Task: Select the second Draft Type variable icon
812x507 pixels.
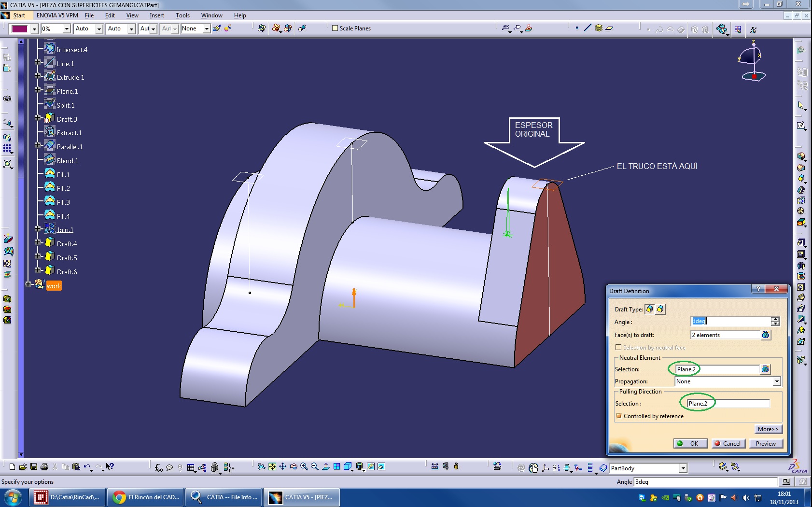Action: 660,309
